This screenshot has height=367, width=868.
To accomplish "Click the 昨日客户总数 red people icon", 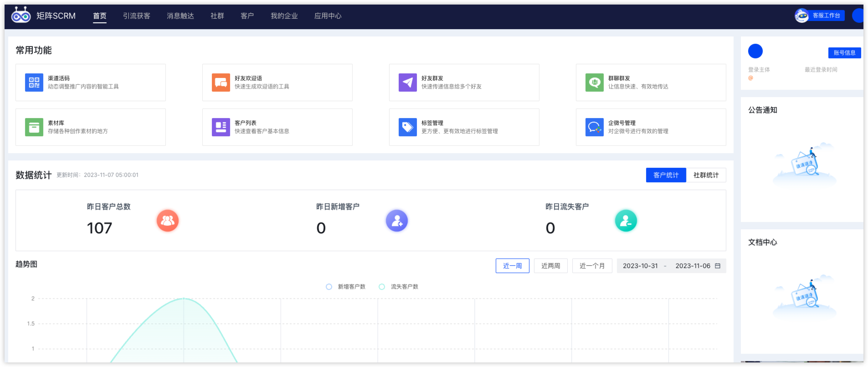I will pos(168,221).
